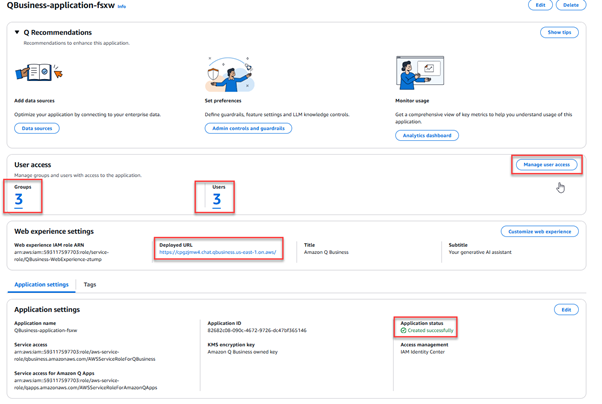Open the Data sources button
The width and height of the screenshot is (602, 404).
pyautogui.click(x=37, y=128)
